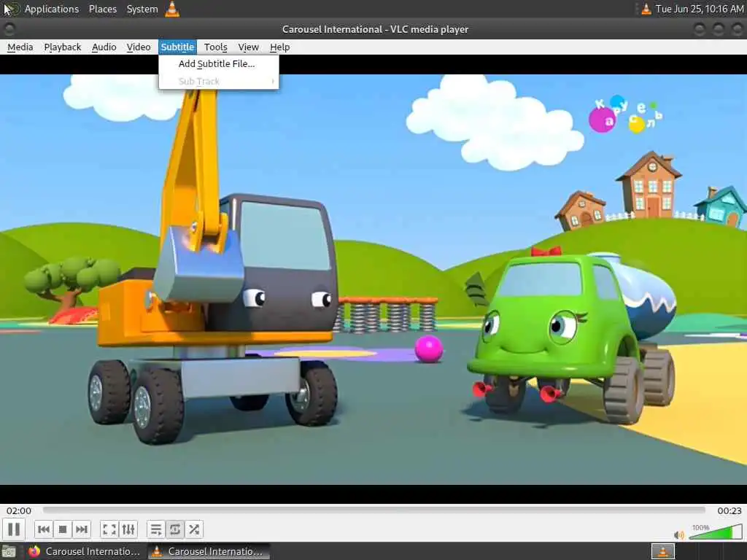Stop playback with the stop button
The height and width of the screenshot is (560, 747).
[x=63, y=529]
